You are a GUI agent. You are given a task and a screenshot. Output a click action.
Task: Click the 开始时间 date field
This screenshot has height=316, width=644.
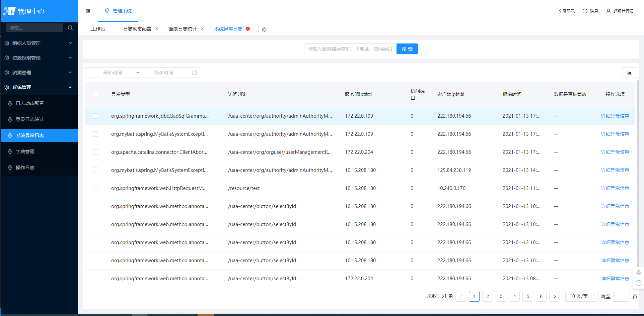(x=113, y=73)
